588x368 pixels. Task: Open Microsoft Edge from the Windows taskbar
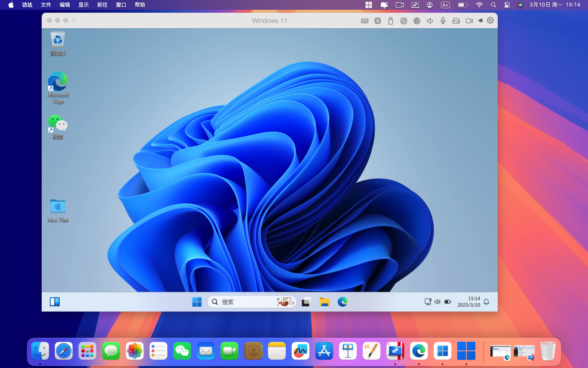[x=343, y=302]
